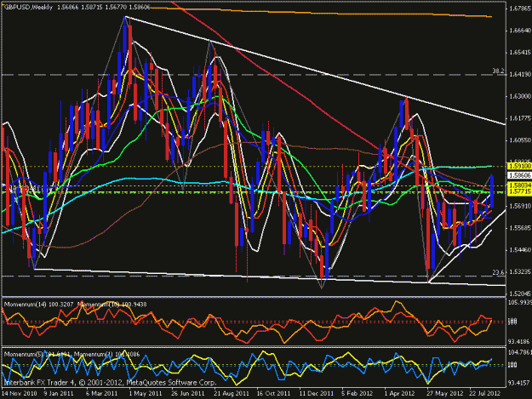This screenshot has width=532, height=399.
Task: Select the Momentum(14) 100.3207 indicator label
Action: [x=38, y=305]
